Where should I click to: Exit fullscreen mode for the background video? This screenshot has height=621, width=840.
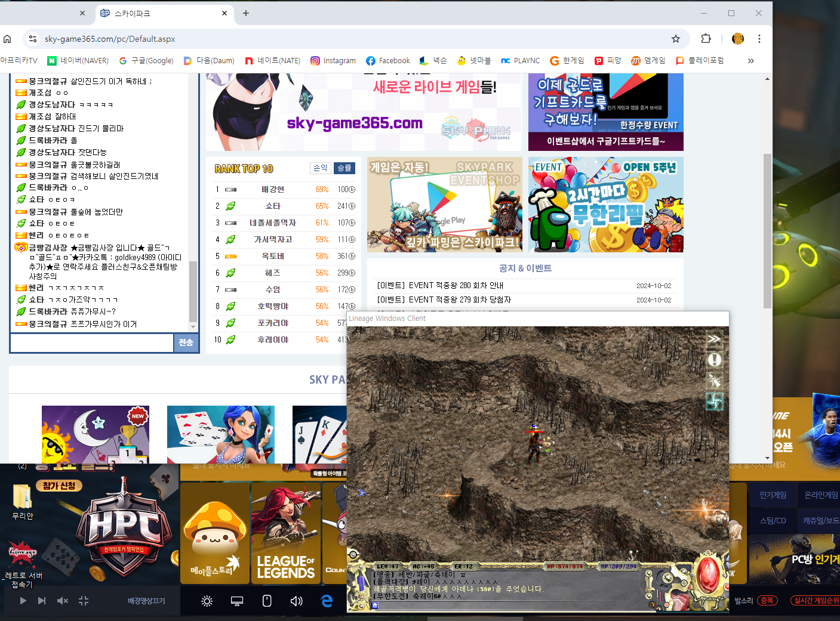(84, 601)
